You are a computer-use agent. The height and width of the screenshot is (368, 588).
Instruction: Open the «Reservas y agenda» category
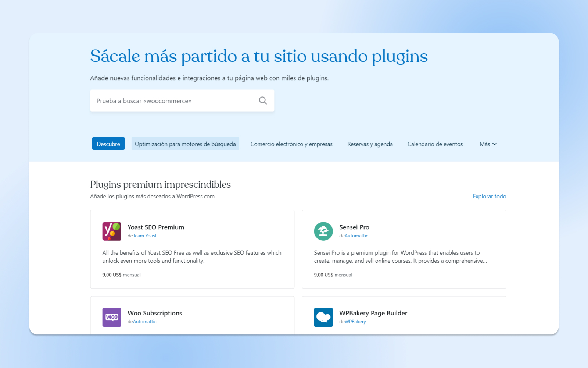[x=370, y=144]
